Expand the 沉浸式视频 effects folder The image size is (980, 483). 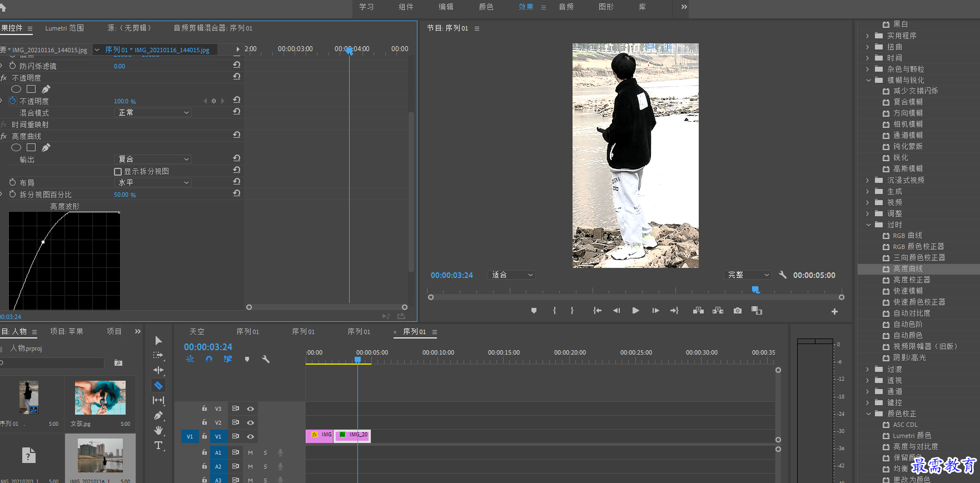click(868, 180)
